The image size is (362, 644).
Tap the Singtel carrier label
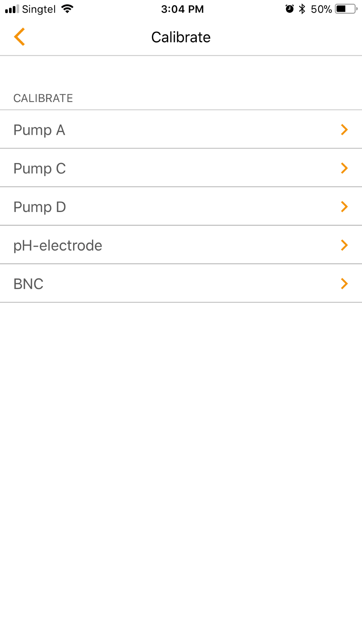39,9
